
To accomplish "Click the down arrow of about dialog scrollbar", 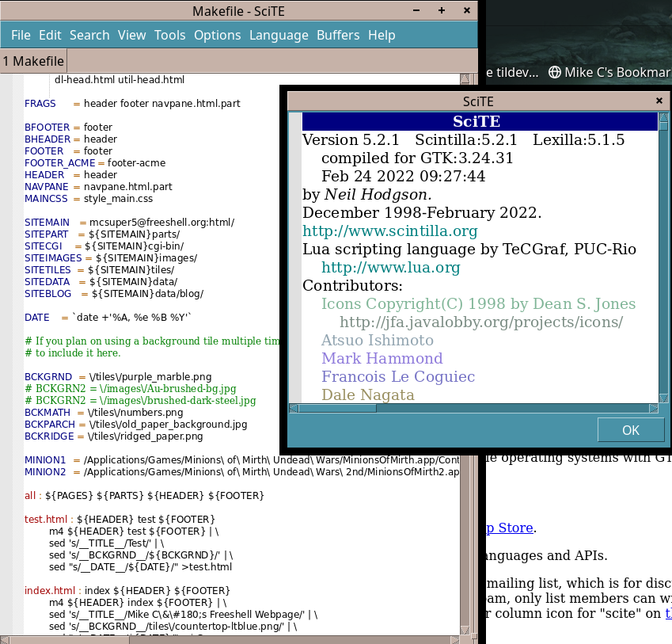I will (x=663, y=398).
